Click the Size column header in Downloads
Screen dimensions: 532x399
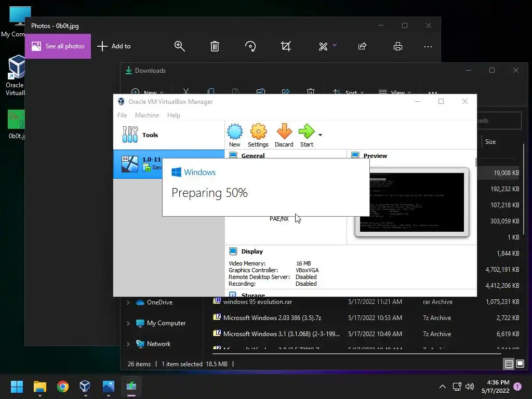tap(490, 142)
